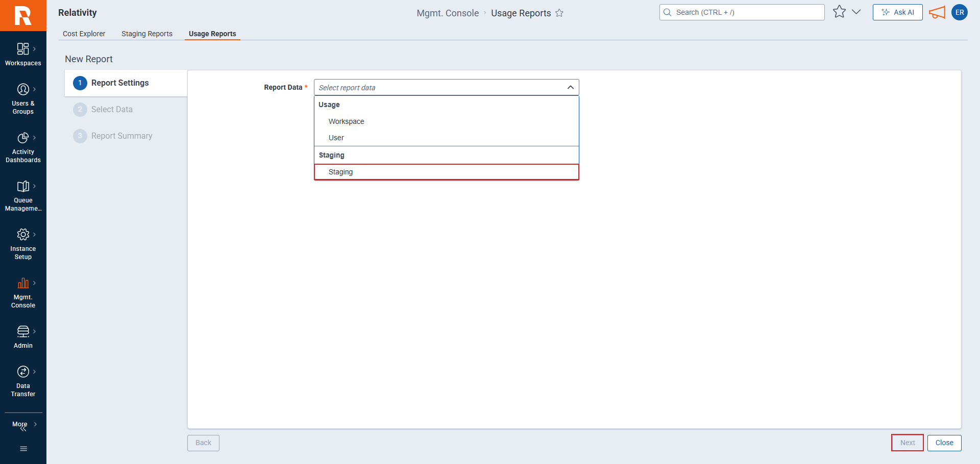Screen dimensions: 980x464
Task: Open the announcements megaphone icon
Action: click(x=937, y=12)
